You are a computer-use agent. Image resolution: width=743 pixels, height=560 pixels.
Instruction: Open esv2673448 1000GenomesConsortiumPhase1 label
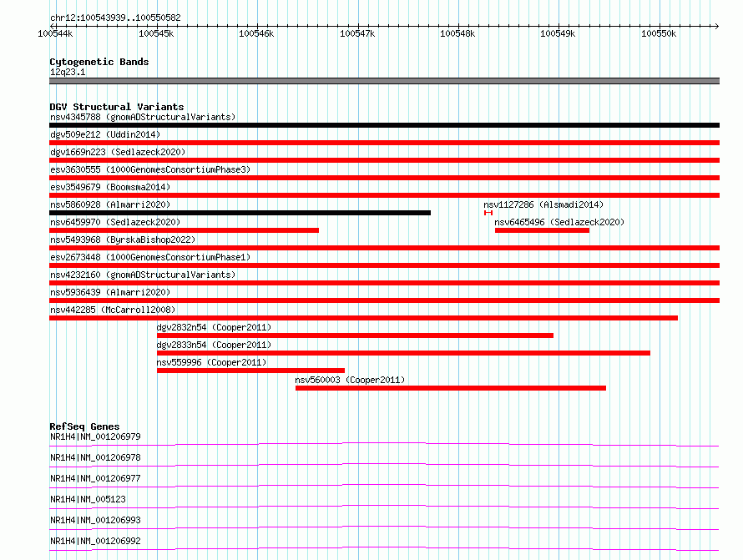tap(150, 257)
